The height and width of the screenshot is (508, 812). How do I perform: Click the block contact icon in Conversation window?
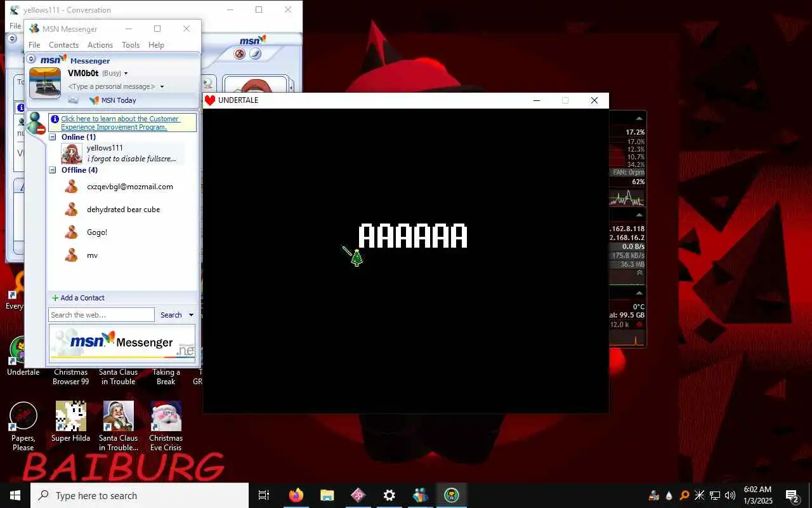[x=240, y=54]
